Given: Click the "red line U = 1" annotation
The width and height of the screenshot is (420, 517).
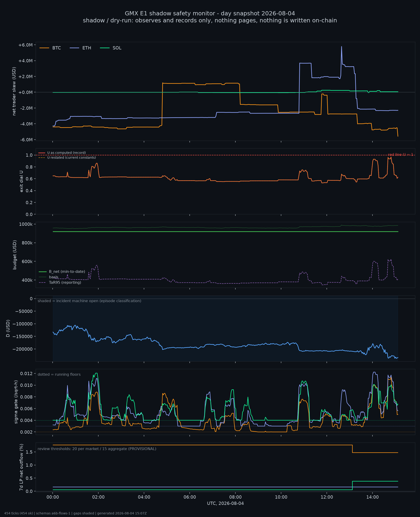Looking at the screenshot, I should coord(401,155).
